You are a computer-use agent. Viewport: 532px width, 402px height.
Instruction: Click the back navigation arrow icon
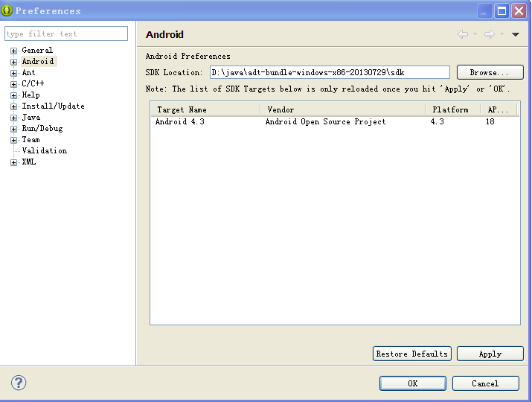(463, 34)
